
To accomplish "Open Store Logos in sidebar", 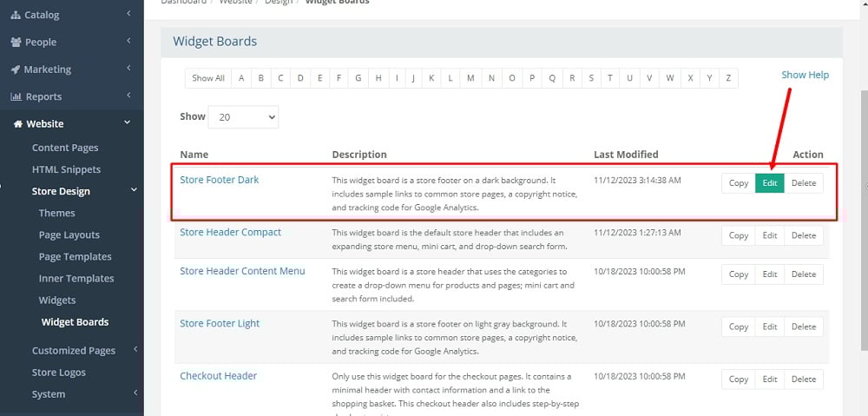I will (59, 373).
